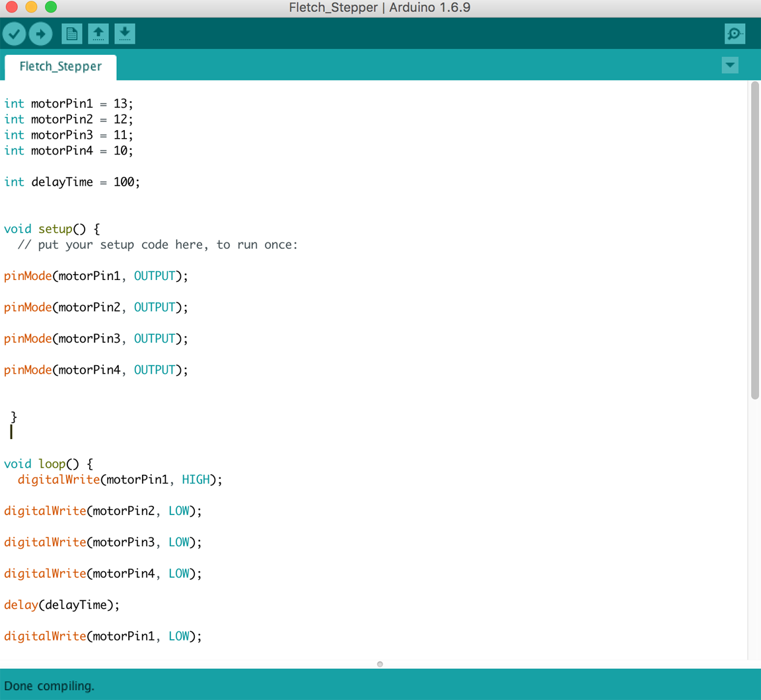Image resolution: width=761 pixels, height=700 pixels.
Task: Create a new sketch with New icon
Action: click(x=72, y=34)
